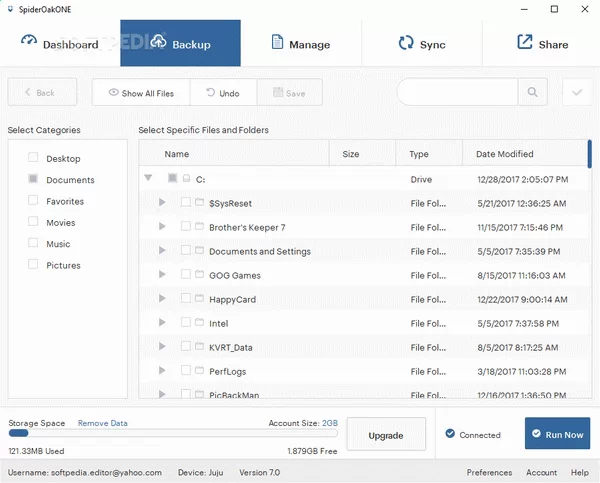This screenshot has height=483, width=600.
Task: Click the magnifier search icon button
Action: tap(532, 93)
